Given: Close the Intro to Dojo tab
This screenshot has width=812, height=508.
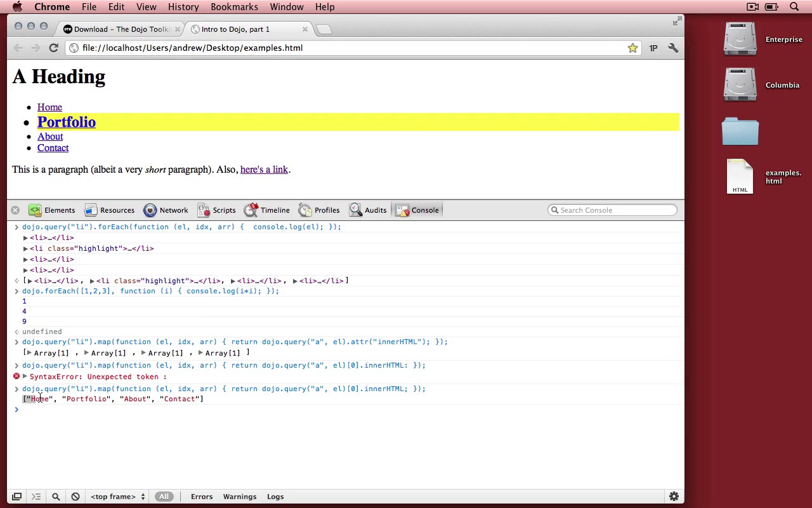Looking at the screenshot, I should click(x=305, y=29).
